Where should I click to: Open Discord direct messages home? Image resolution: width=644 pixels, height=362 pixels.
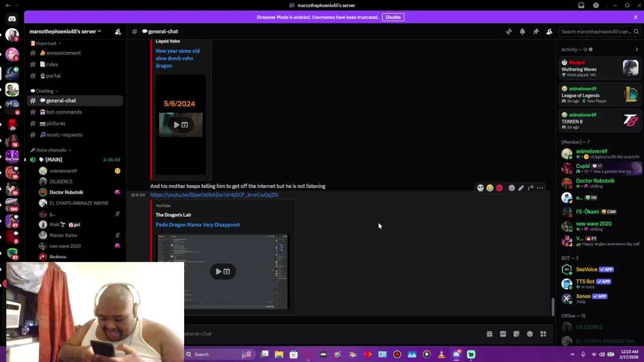pyautogui.click(x=12, y=19)
